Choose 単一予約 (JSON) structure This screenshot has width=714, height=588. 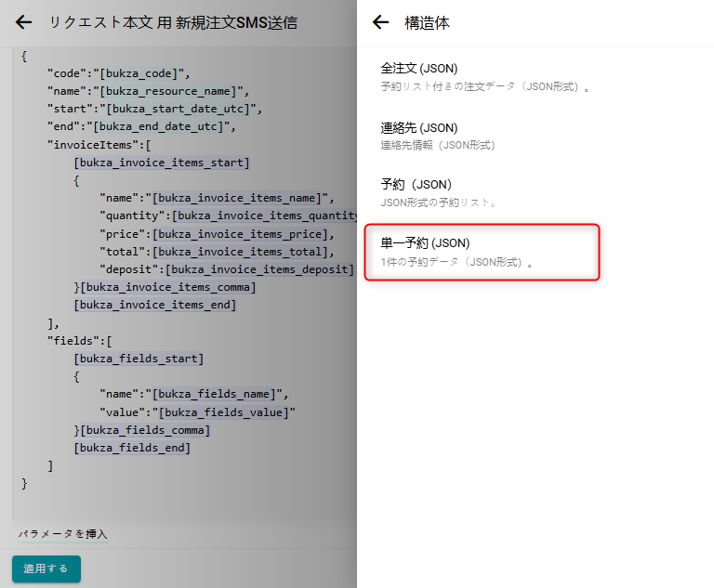pyautogui.click(x=483, y=252)
